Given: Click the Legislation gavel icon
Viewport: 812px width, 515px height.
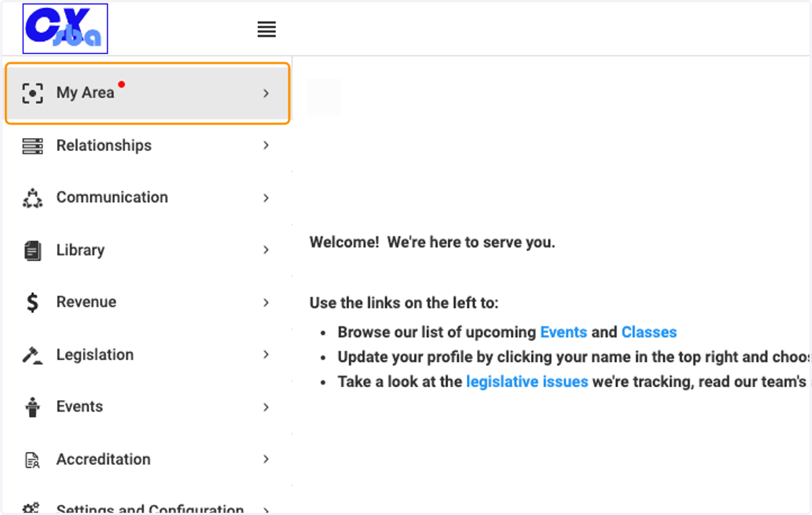Looking at the screenshot, I should click(x=32, y=355).
